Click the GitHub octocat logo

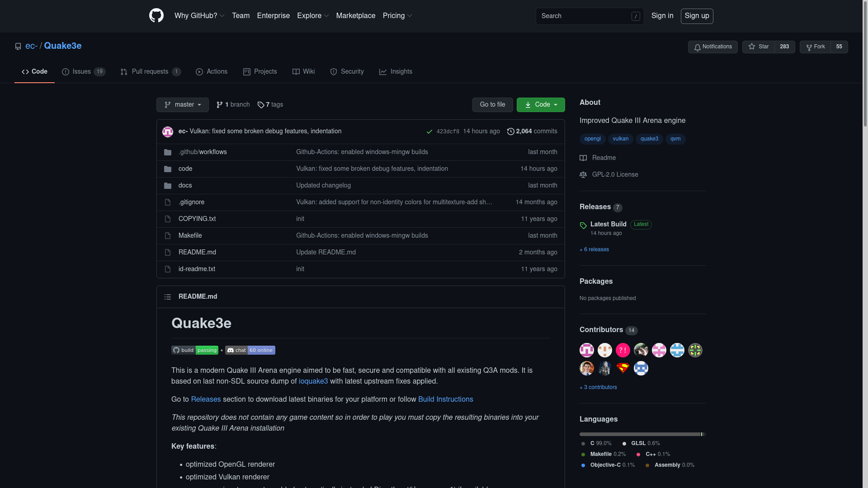(156, 16)
